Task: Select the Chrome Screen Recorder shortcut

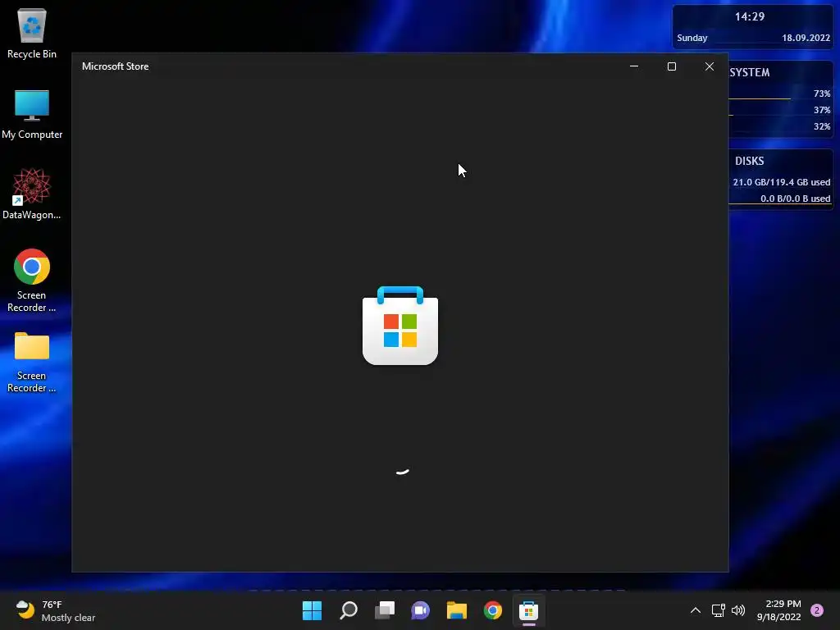Action: 32,281
